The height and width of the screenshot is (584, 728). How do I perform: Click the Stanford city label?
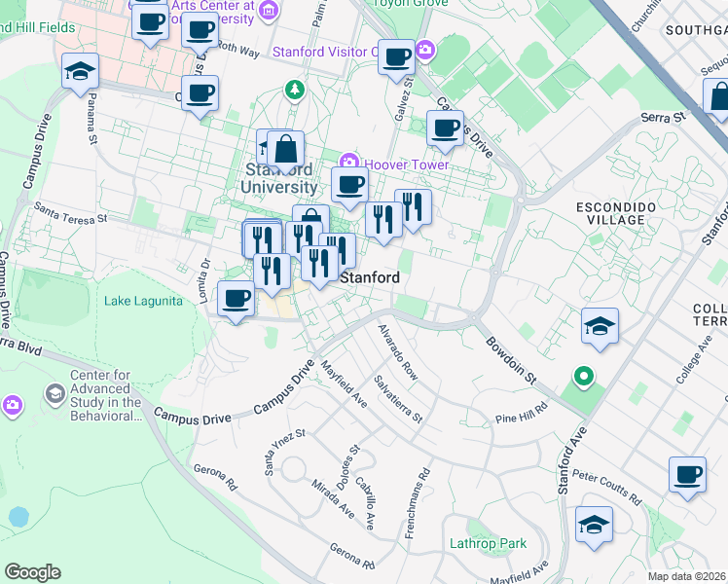(370, 277)
